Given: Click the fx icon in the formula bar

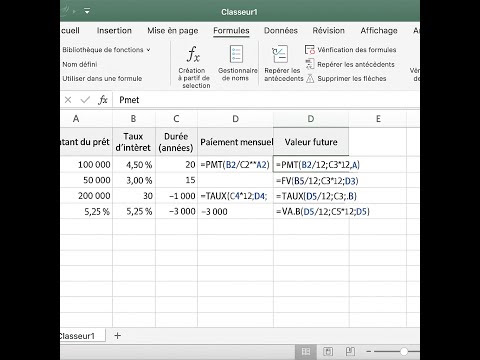Looking at the screenshot, I should pyautogui.click(x=103, y=100).
